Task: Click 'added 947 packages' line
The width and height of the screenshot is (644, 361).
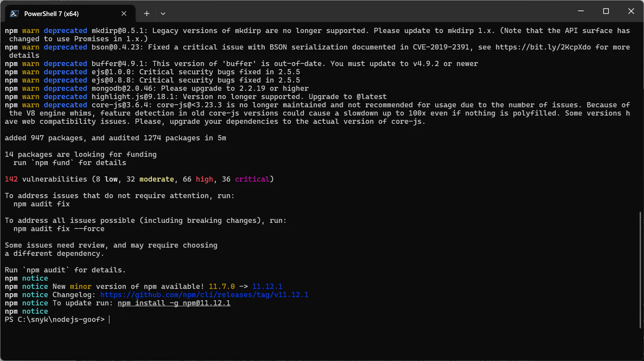Action: 116,138
